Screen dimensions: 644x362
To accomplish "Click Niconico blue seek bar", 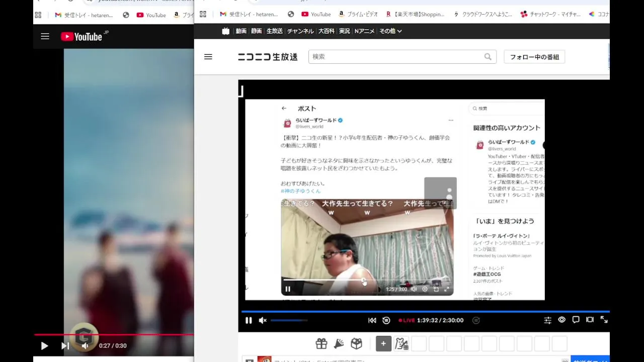I will [x=425, y=312].
